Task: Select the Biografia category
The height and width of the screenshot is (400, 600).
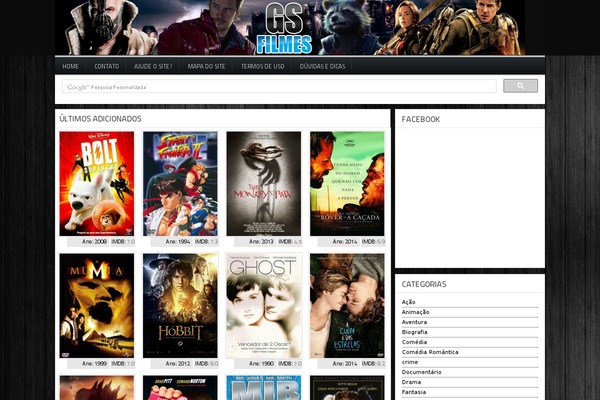Action: (414, 332)
